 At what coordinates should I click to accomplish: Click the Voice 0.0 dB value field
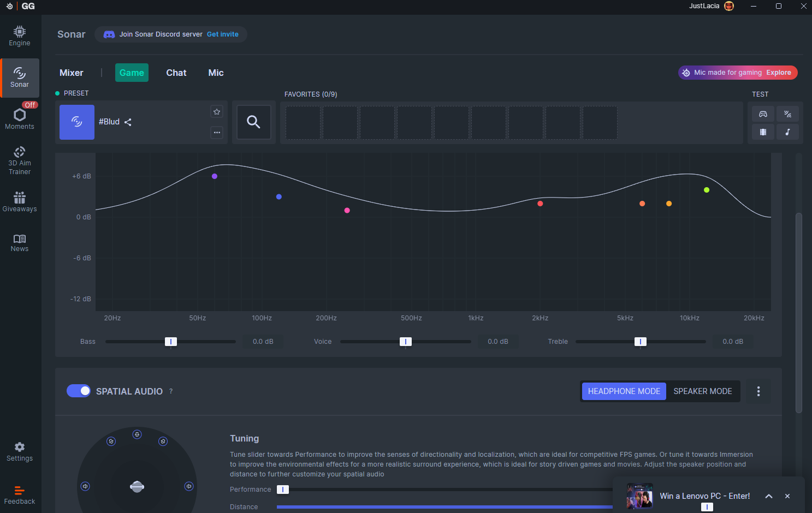(498, 342)
